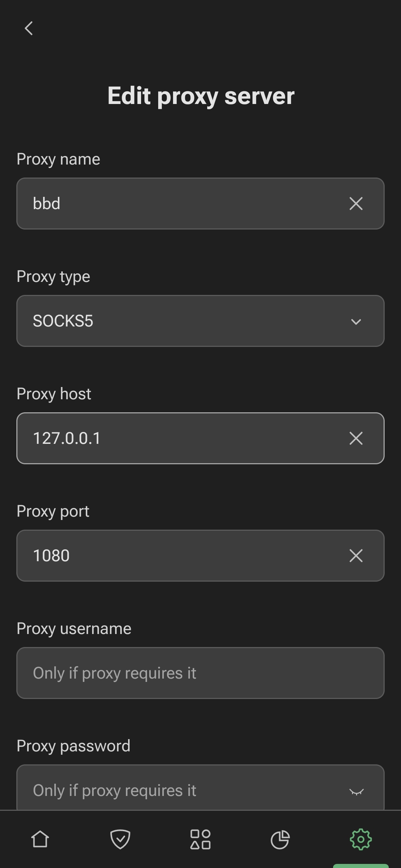The image size is (401, 868).
Task: Clear the Proxy host value 127.0.0.1
Action: [x=356, y=438]
